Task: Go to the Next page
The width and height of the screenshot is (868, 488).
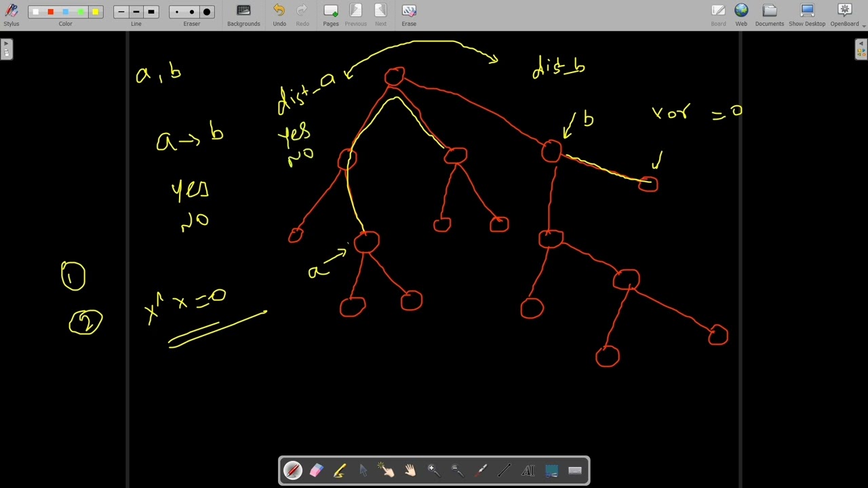Action: pos(380,15)
